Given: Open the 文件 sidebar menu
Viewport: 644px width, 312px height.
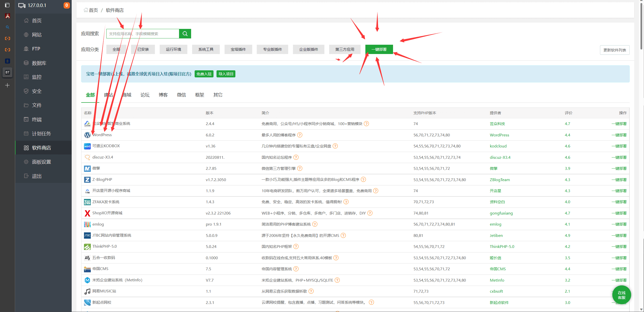Looking at the screenshot, I should [x=37, y=105].
